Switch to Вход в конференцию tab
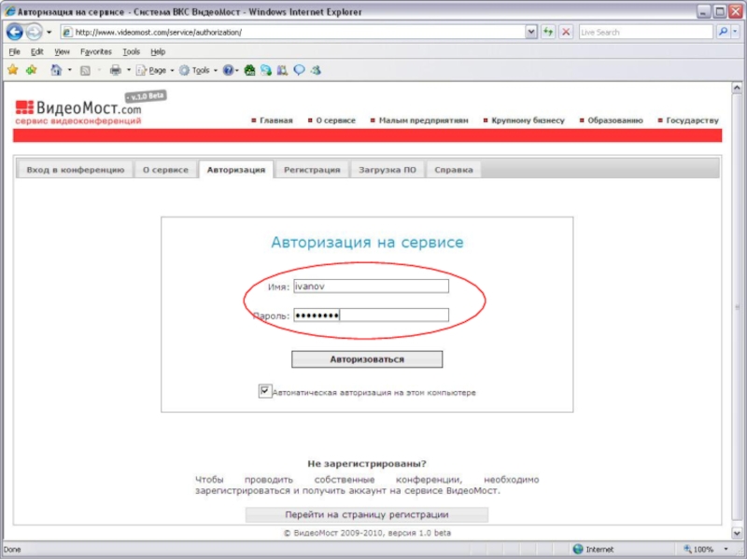Viewport: 747px width, 560px height. pyautogui.click(x=76, y=170)
